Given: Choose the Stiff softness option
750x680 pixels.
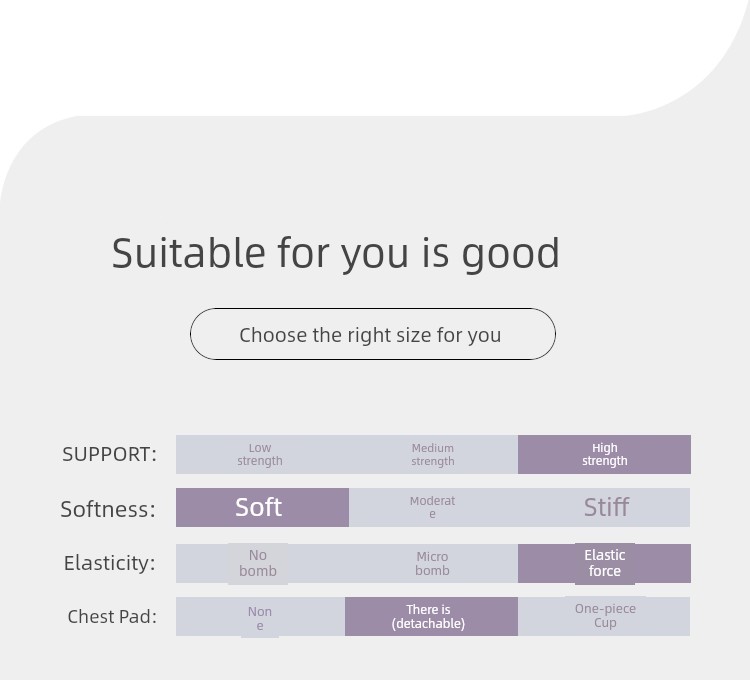Looking at the screenshot, I should click(x=606, y=507).
